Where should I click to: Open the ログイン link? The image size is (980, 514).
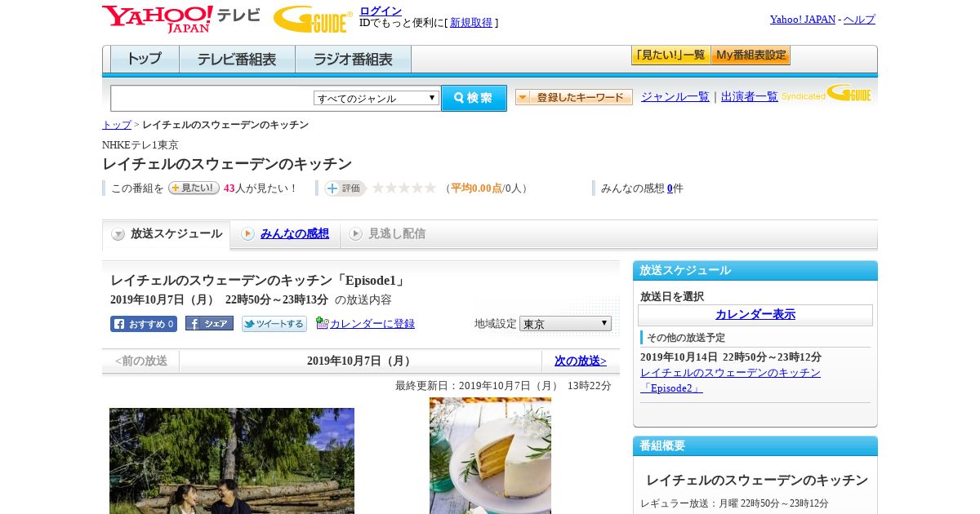(x=381, y=11)
